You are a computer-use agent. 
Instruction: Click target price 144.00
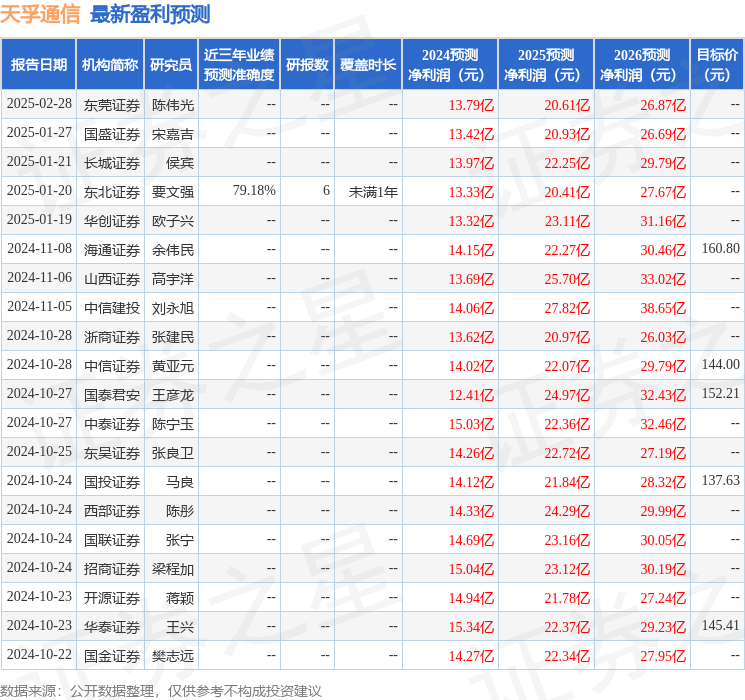(721, 364)
